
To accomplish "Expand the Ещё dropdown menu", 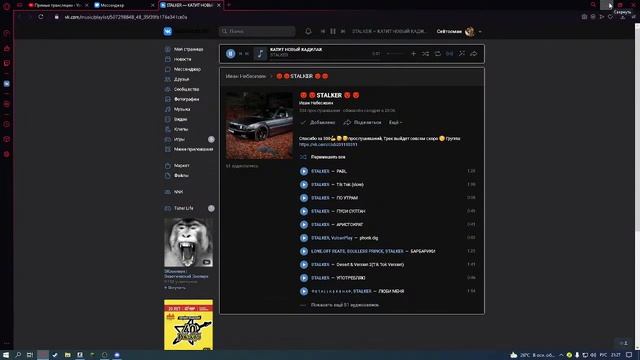I will pyautogui.click(x=395, y=122).
